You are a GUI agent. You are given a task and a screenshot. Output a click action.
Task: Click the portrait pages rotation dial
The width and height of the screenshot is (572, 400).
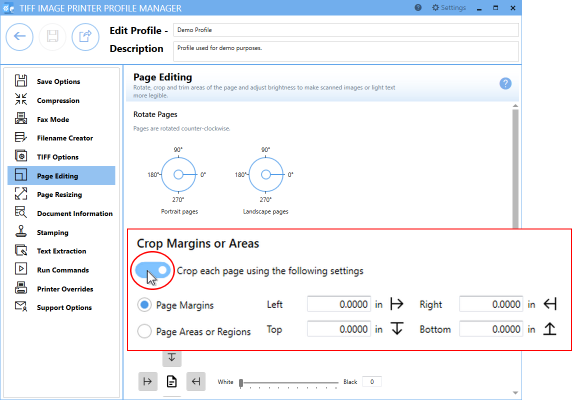coord(178,175)
